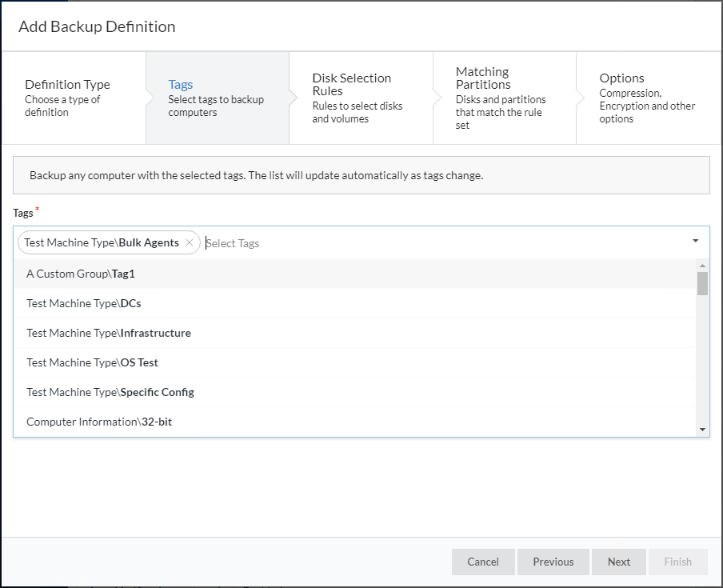Screen dimensions: 723x588
Task: Switch to Disk Selection Rules step
Action: point(360,98)
